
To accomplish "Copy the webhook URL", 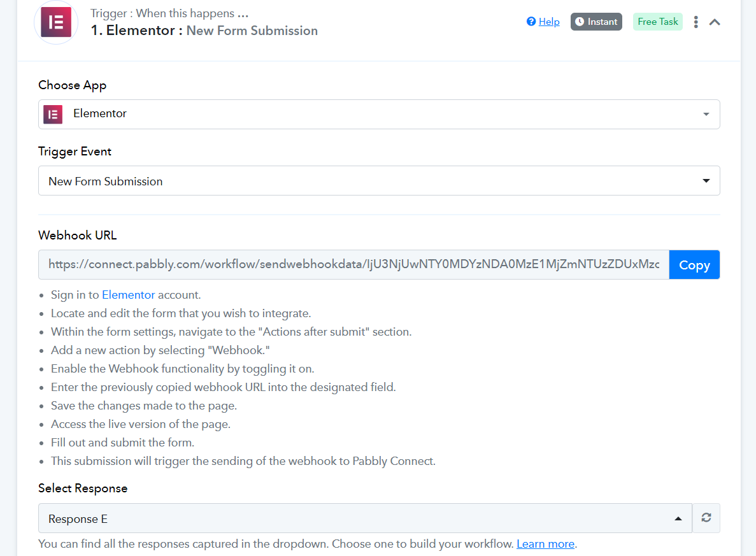I will point(694,265).
